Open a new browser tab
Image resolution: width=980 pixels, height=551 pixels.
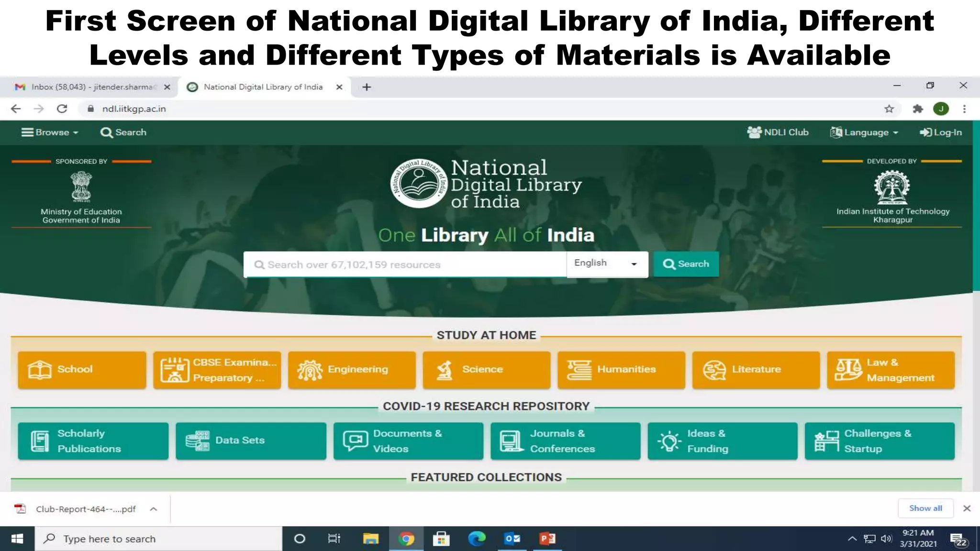point(367,87)
